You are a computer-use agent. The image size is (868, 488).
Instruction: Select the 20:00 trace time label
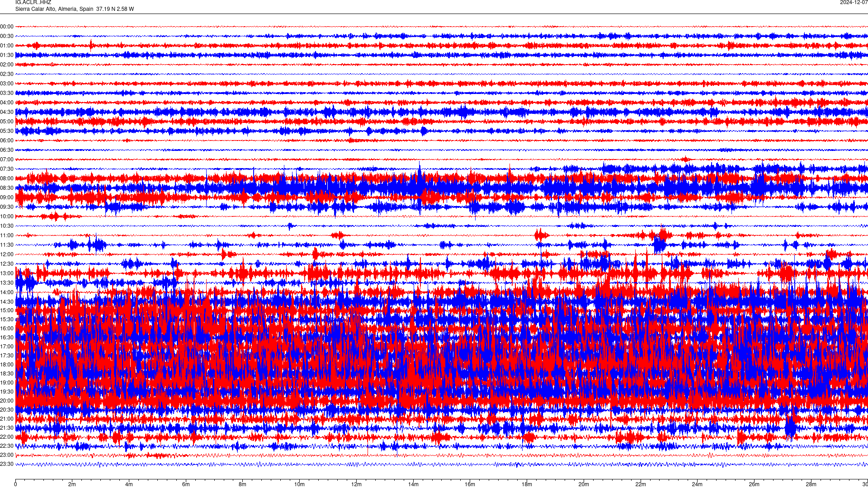[7, 401]
